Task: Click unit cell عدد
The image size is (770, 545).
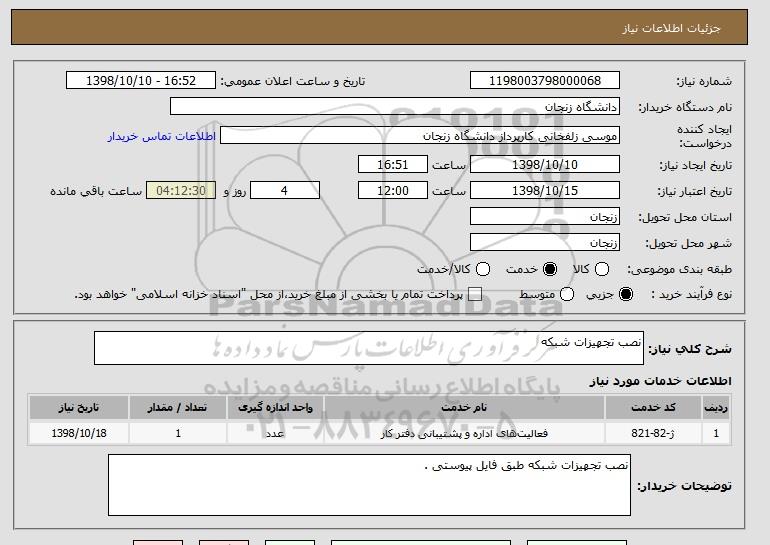Action: pos(275,434)
